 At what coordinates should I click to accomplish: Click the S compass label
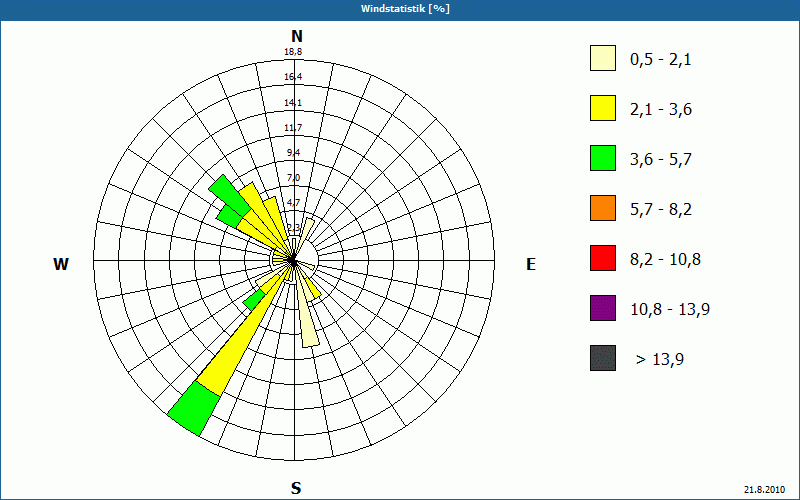click(296, 488)
